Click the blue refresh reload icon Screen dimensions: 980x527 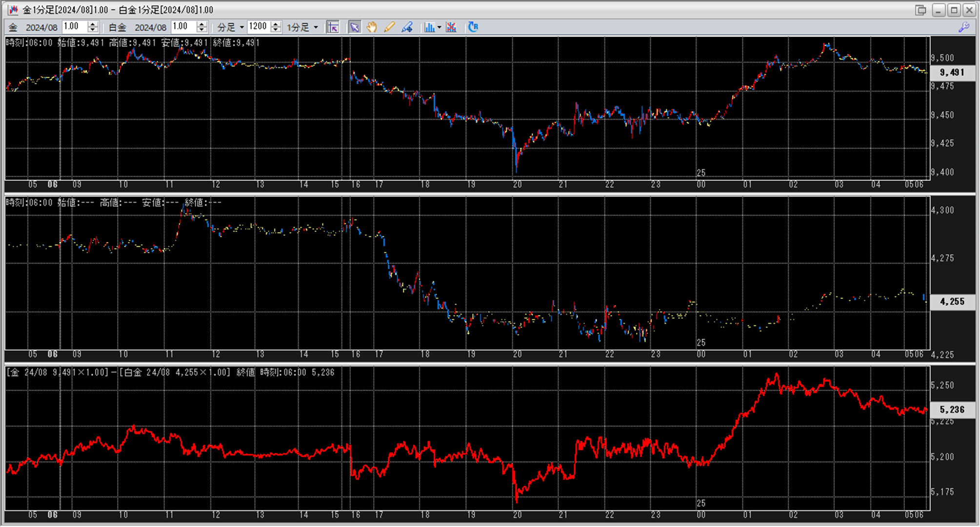point(473,27)
